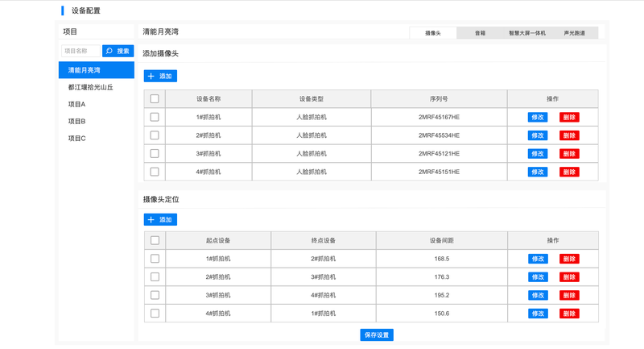The height and width of the screenshot is (349, 644).
Task: Check the box for 176.3 spacing row
Action: [155, 277]
